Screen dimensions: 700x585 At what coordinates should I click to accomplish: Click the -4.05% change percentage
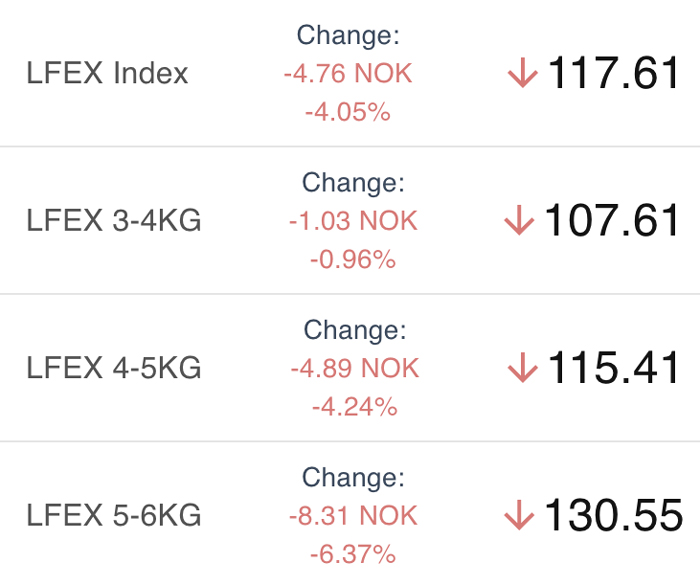point(348,112)
